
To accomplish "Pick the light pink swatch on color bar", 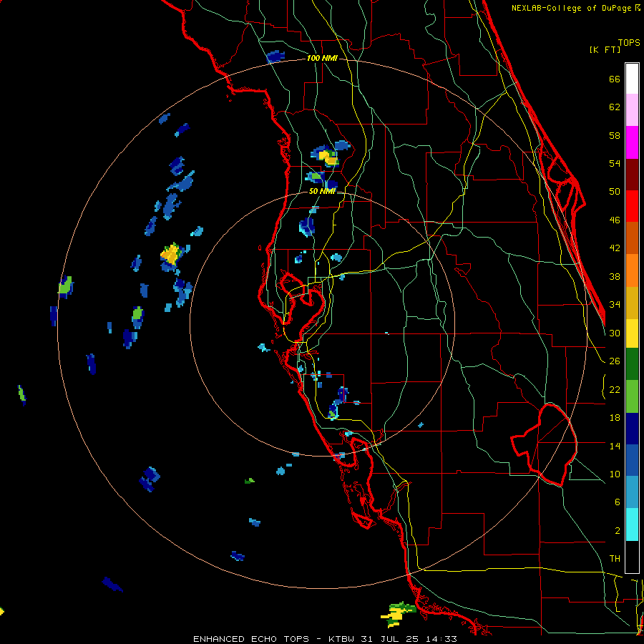I will [x=632, y=109].
